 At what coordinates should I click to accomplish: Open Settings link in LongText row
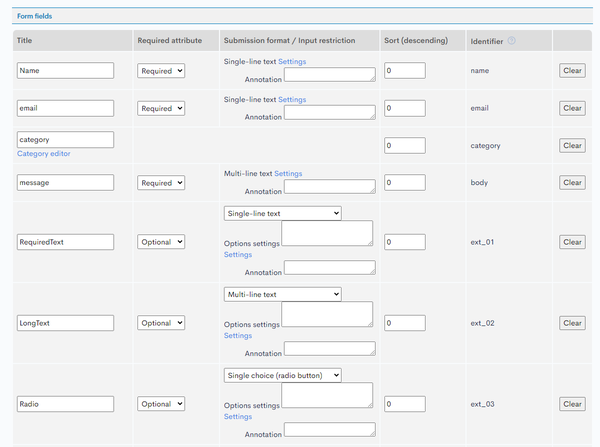pyautogui.click(x=238, y=336)
